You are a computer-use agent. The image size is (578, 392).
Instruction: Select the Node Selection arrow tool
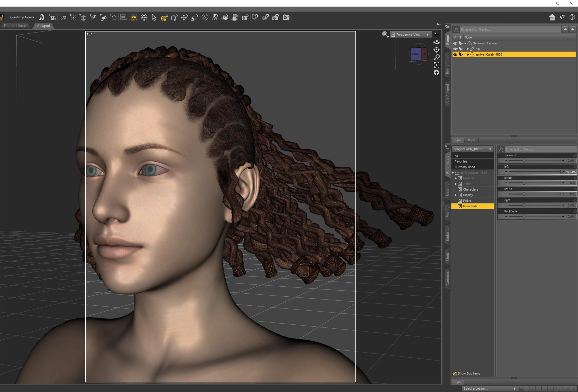[154, 17]
